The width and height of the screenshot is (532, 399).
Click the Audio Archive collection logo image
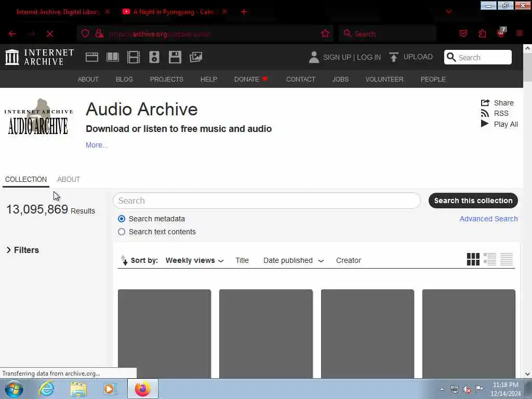38,117
